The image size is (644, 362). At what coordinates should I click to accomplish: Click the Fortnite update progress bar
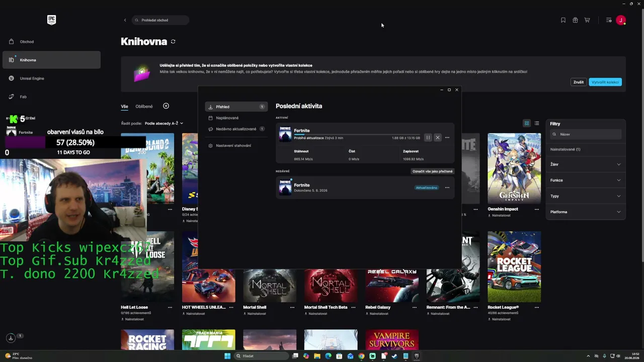[357, 135]
